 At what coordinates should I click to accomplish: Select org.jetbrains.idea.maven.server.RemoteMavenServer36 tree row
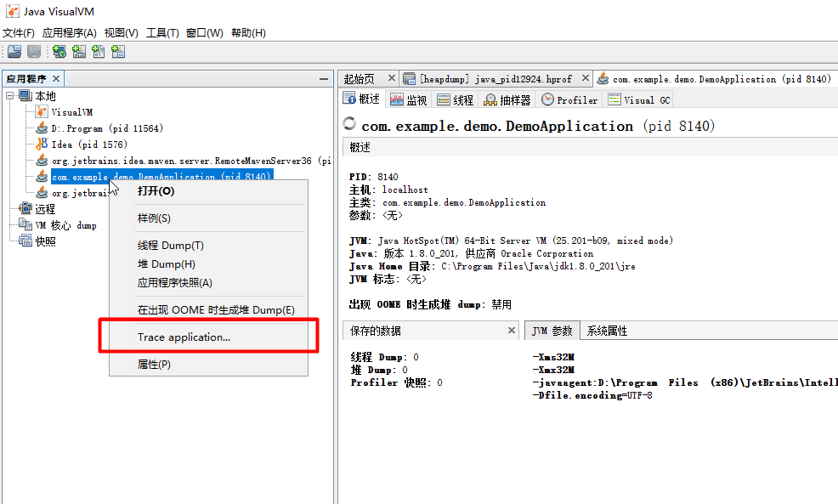click(191, 161)
